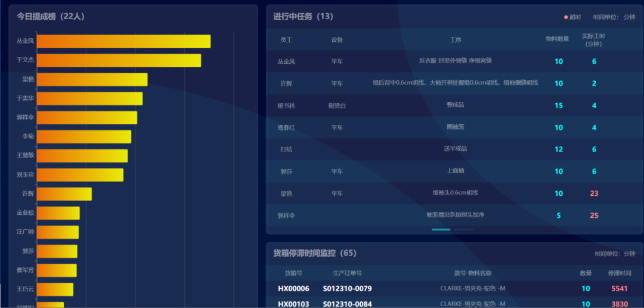Click quantity 15 in the 杨书林 row
The image size is (644, 308).
pyautogui.click(x=559, y=106)
